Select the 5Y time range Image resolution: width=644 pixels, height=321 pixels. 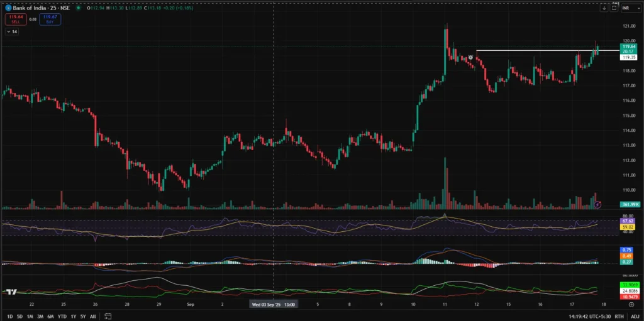coord(82,316)
